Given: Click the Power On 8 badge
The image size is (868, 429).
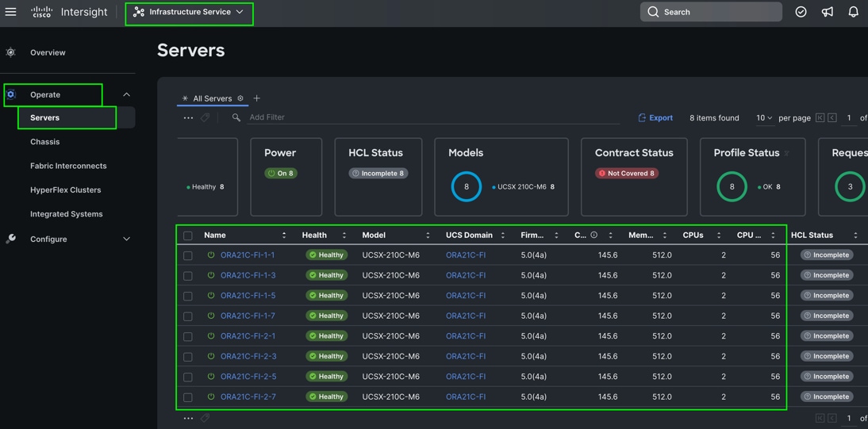Looking at the screenshot, I should pos(281,173).
